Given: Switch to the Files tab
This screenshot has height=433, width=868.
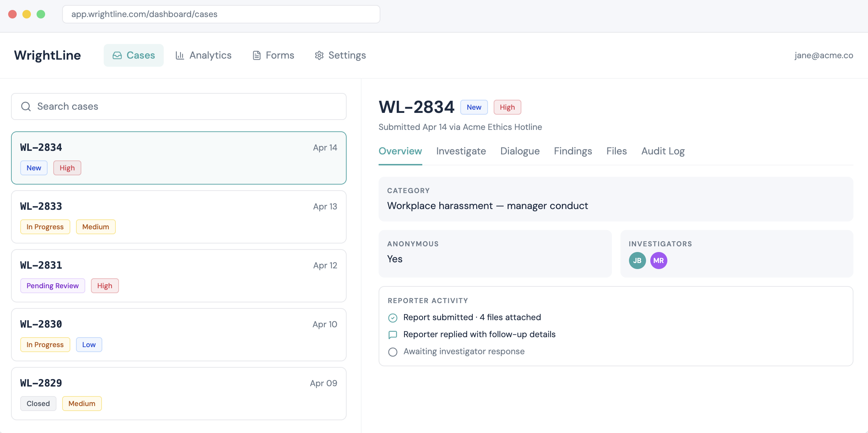Looking at the screenshot, I should click(x=617, y=151).
